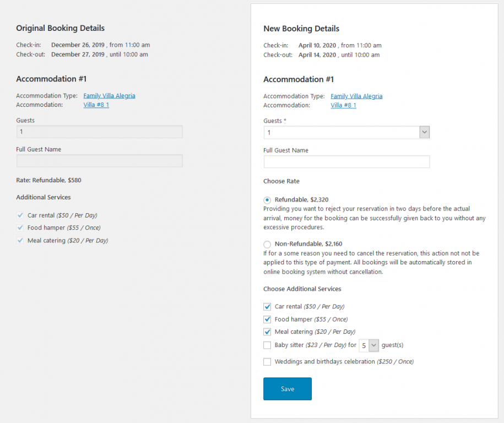Click the Save button

[x=287, y=388]
